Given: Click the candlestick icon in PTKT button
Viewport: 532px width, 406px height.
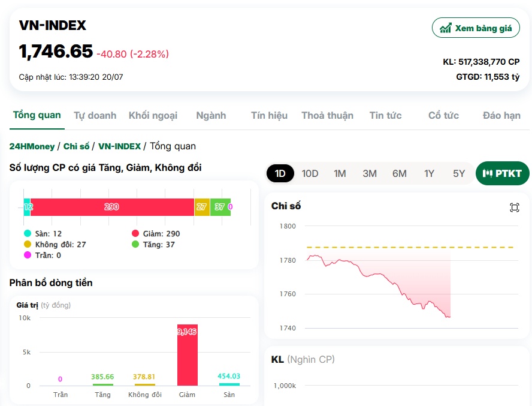Looking at the screenshot, I should [x=488, y=173].
